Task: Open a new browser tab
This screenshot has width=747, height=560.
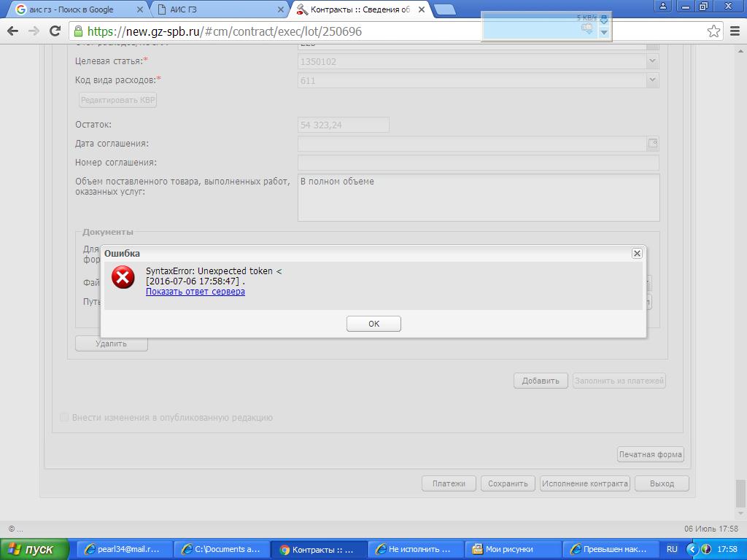Action: (445, 9)
